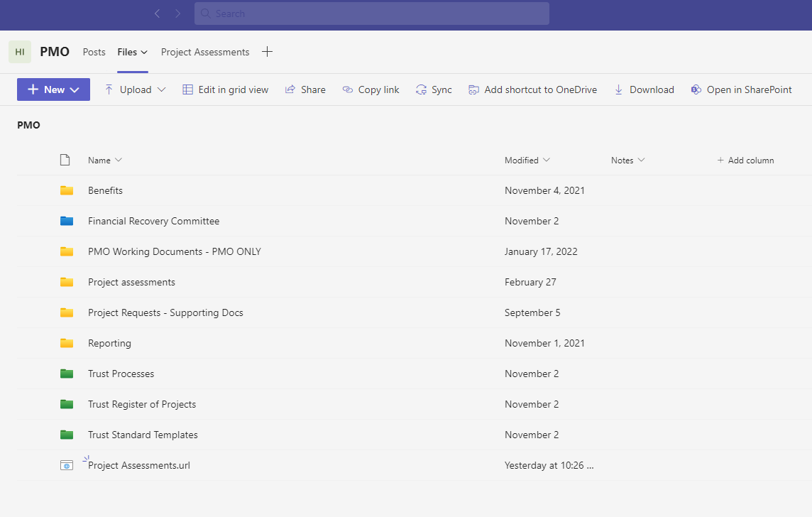
Task: Expand the New button chevron
Action: 75,90
